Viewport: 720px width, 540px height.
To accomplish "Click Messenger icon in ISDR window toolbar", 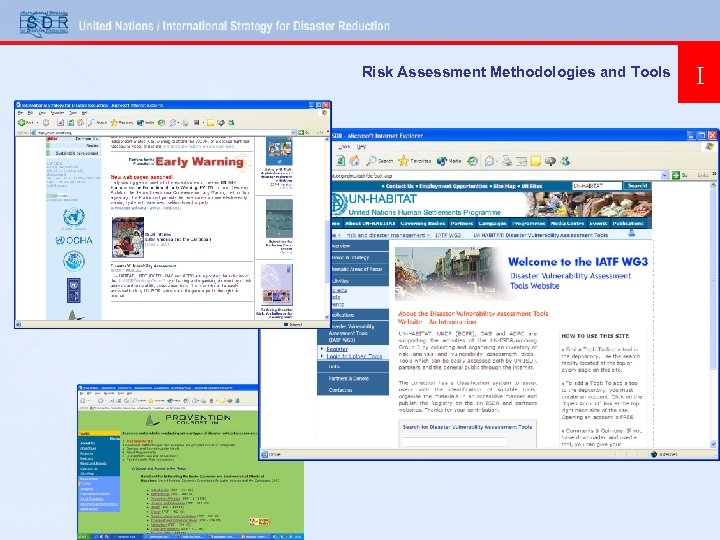I will click(x=231, y=123).
